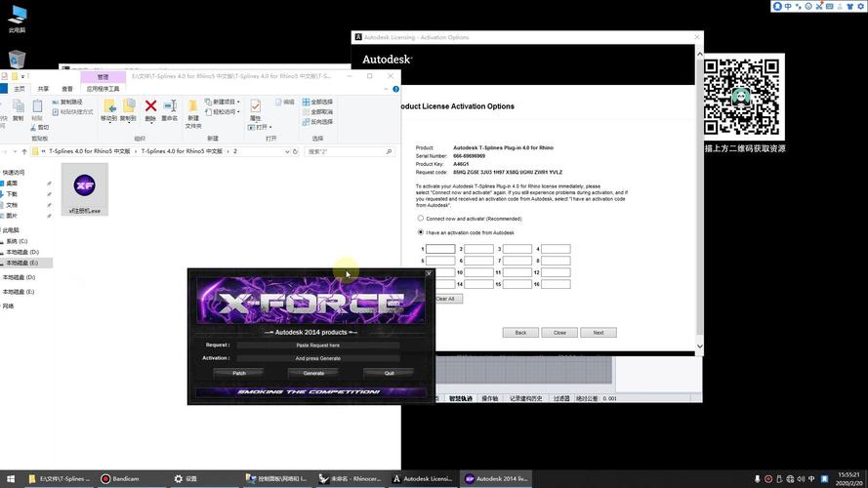Click the Move to (移动到) icon
This screenshot has width=868, height=488.
[108, 108]
